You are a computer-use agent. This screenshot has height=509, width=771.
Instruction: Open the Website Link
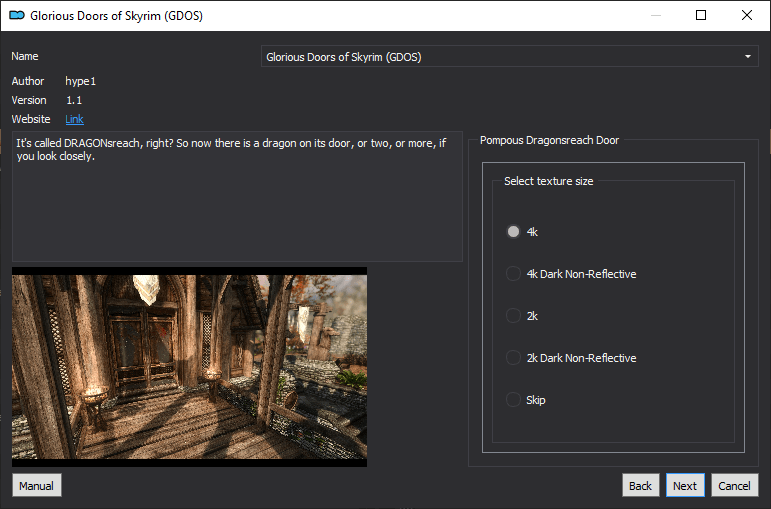point(74,119)
